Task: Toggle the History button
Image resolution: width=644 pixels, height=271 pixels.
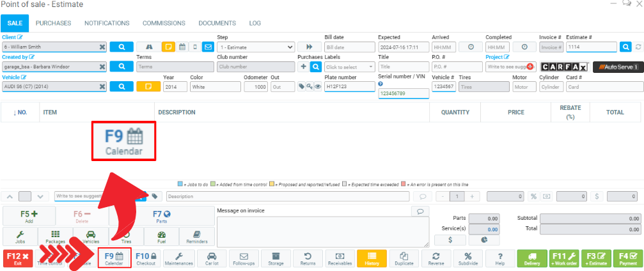Action: 372,258
